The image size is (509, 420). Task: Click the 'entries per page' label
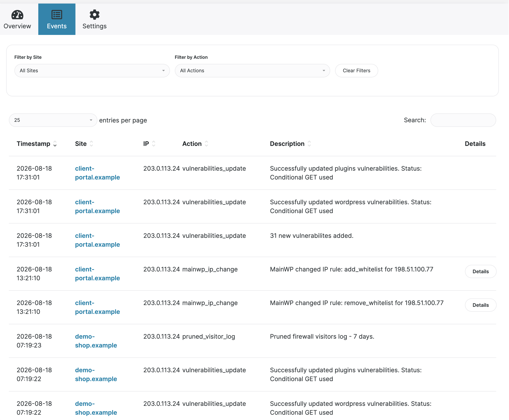click(123, 120)
